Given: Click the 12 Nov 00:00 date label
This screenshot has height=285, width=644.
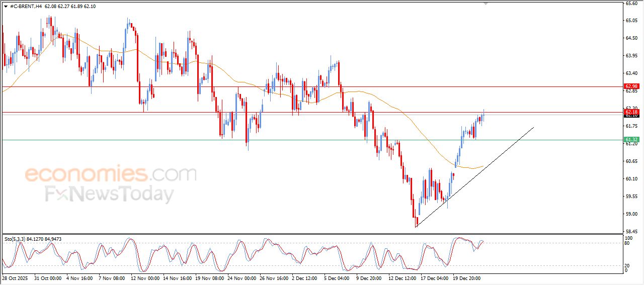Looking at the screenshot, I should (145, 278).
